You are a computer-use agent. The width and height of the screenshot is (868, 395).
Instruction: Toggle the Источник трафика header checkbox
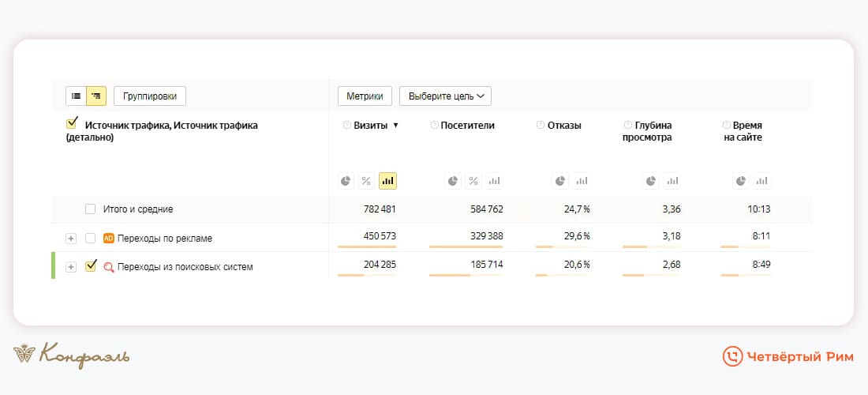[x=73, y=124]
